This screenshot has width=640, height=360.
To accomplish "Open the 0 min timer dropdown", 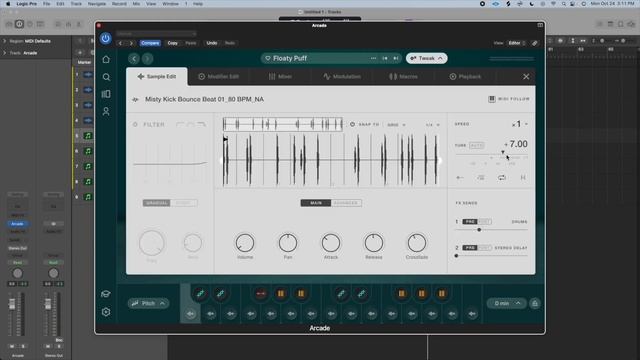I will (x=506, y=303).
